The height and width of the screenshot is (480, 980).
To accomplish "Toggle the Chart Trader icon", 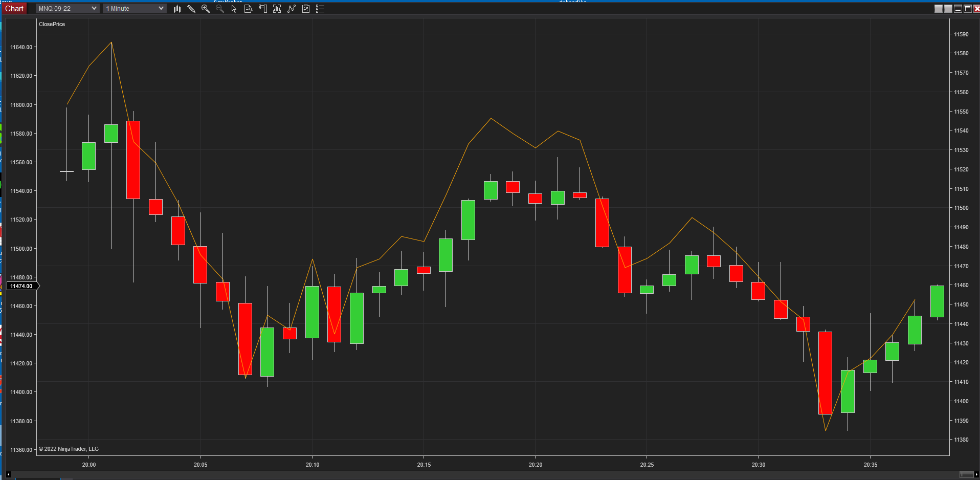I will [263, 9].
